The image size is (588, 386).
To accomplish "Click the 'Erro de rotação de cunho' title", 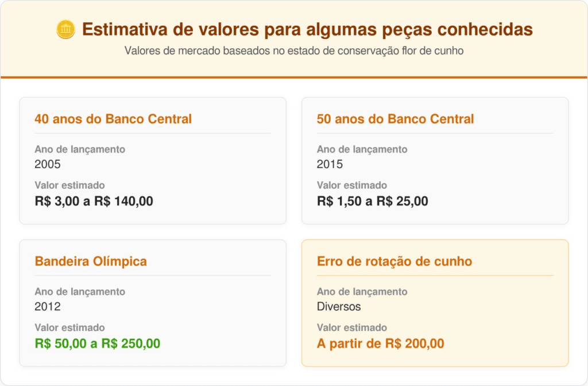I will (394, 262).
